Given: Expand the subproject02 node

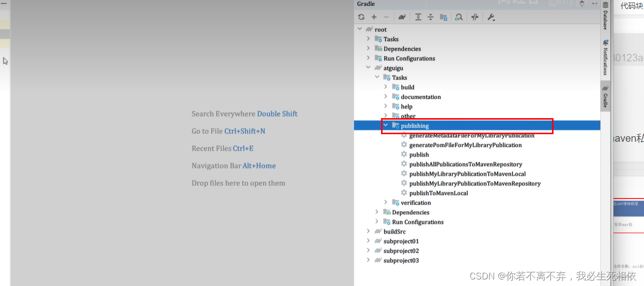Looking at the screenshot, I should 368,250.
